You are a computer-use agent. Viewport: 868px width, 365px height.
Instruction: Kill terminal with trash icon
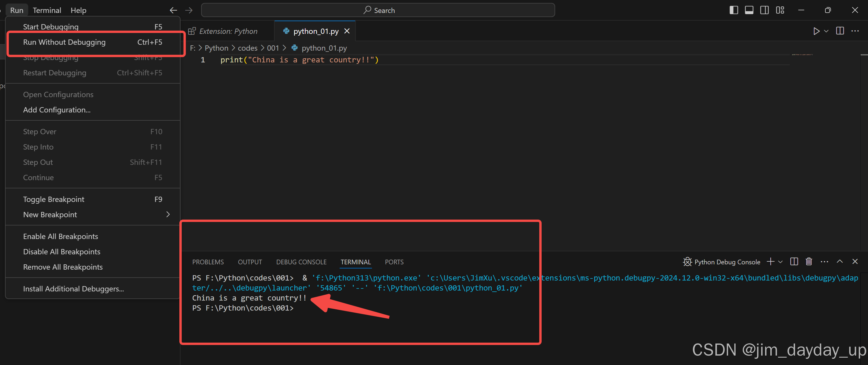pyautogui.click(x=809, y=261)
